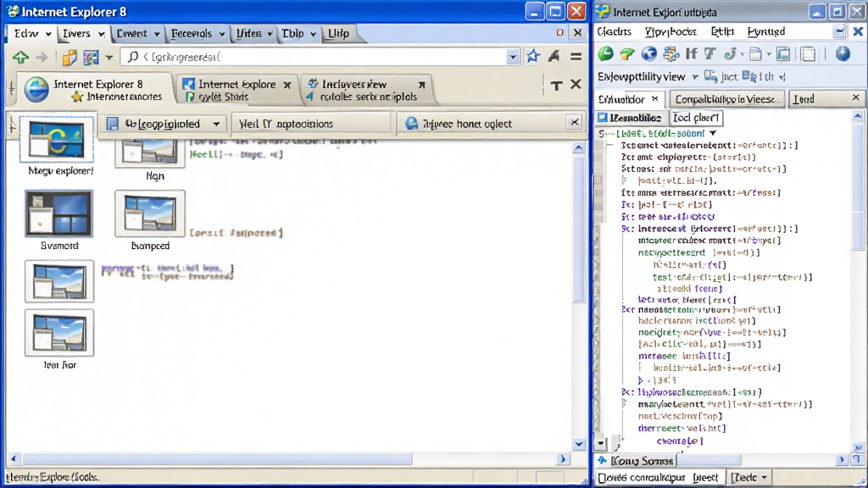Close the bar containing the 'hone oglect' tab
Image resolution: width=868 pixels, height=488 pixels.
pyautogui.click(x=574, y=122)
